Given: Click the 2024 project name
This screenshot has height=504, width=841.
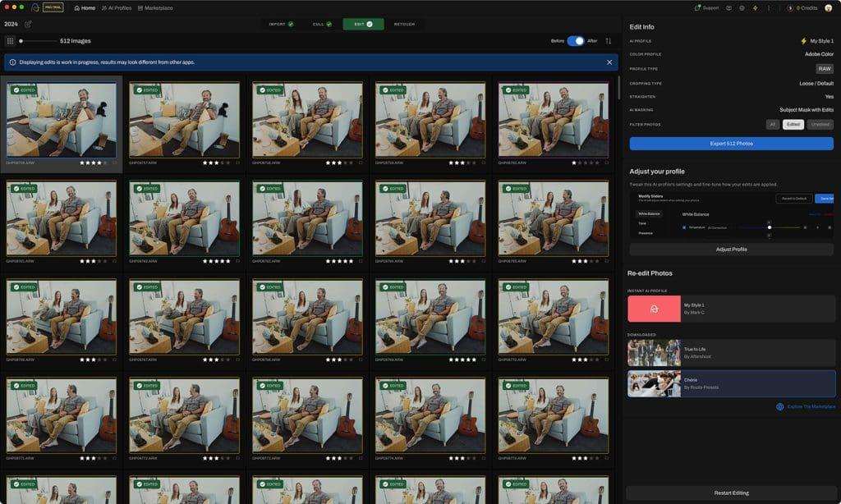Looking at the screenshot, I should (11, 24).
